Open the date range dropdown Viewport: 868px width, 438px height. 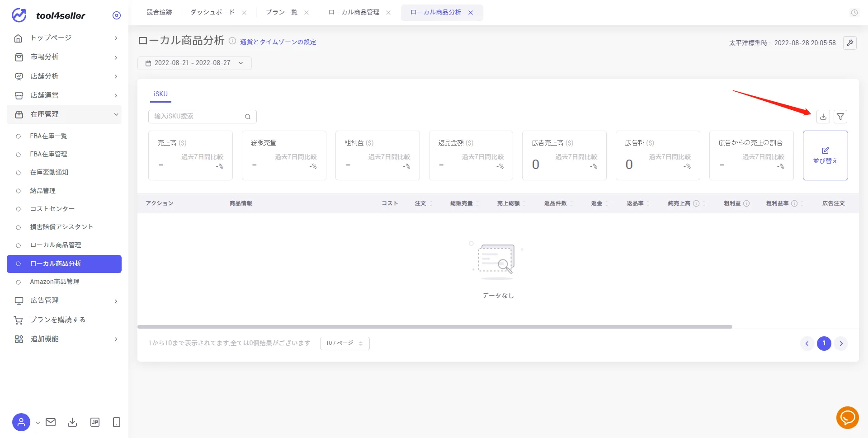[x=194, y=63]
